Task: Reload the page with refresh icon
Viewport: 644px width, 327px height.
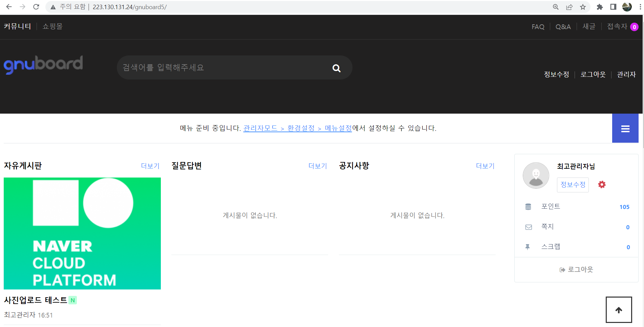Action: coord(36,7)
